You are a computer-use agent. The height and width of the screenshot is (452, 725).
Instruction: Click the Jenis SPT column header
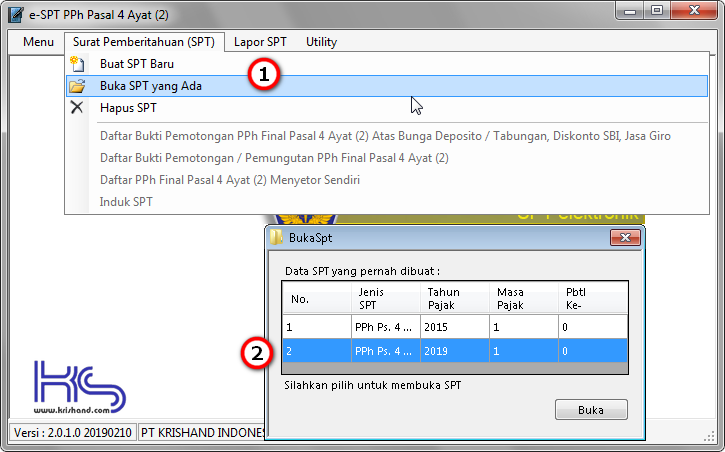386,299
